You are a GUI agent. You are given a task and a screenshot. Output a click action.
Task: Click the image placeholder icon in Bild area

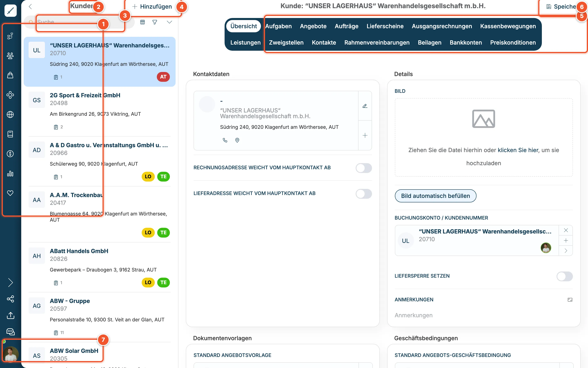coord(483,119)
